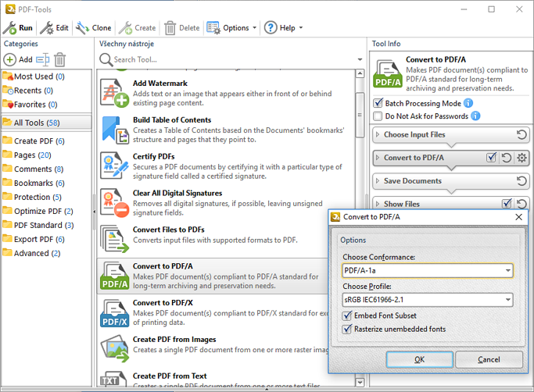Add a new category
The height and width of the screenshot is (392, 534).
point(18,59)
